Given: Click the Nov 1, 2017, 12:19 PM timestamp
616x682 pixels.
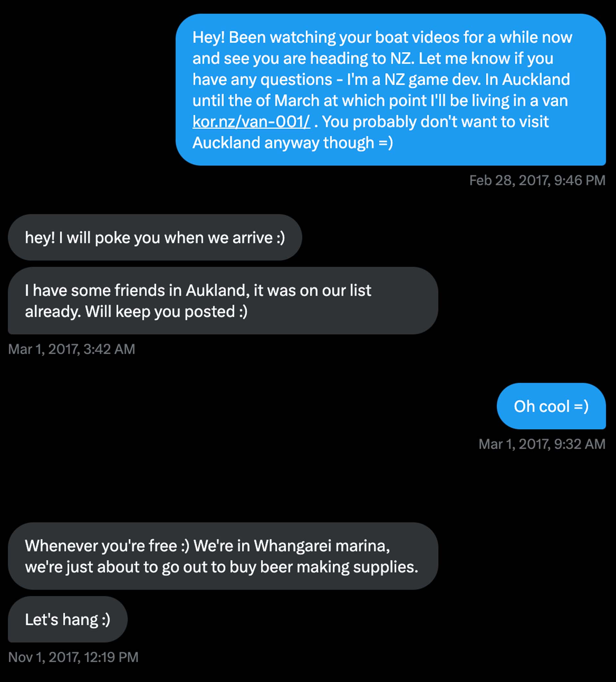Looking at the screenshot, I should [x=73, y=657].
